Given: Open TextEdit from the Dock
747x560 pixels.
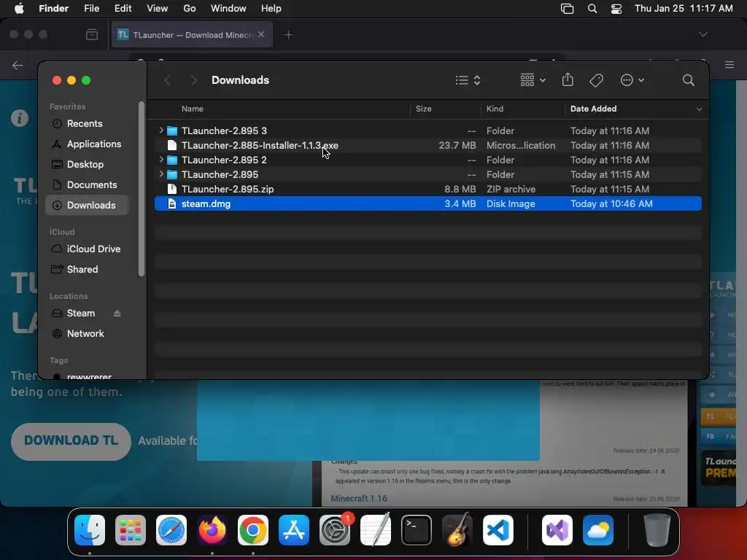Looking at the screenshot, I should click(376, 530).
